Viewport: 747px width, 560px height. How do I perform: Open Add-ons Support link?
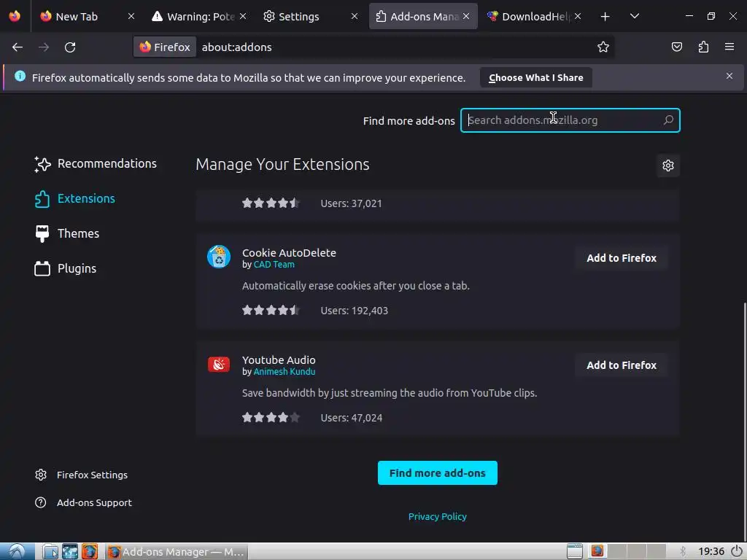tap(83, 502)
